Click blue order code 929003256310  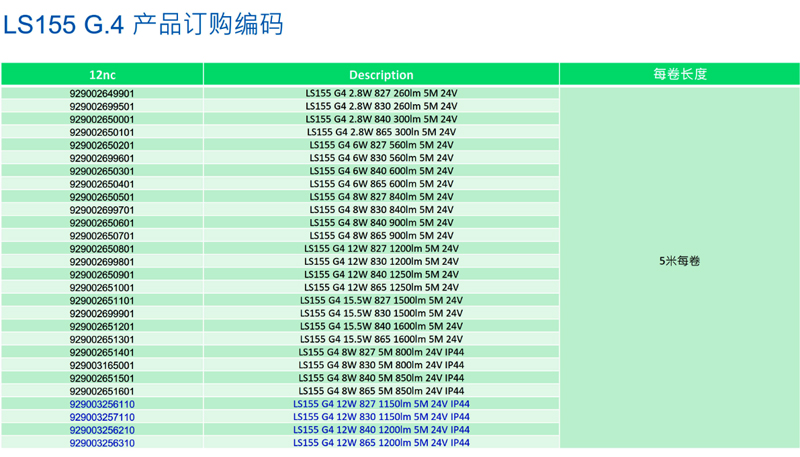102,442
